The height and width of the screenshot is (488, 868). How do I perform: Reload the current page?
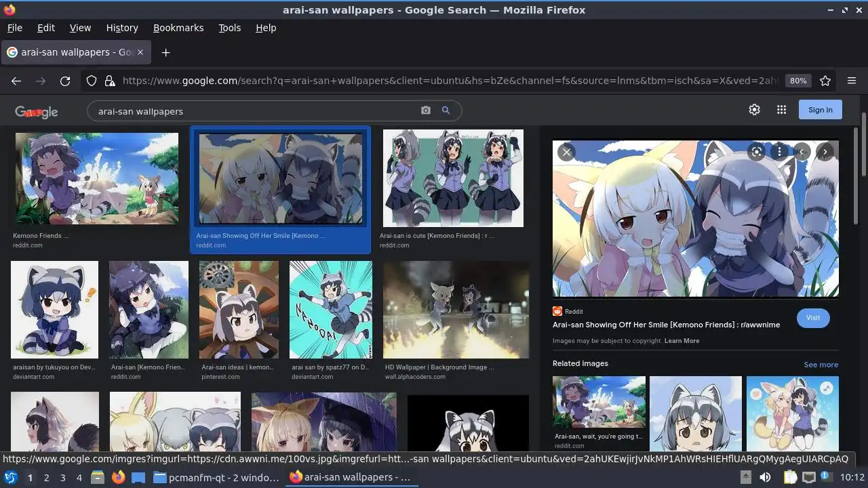[65, 81]
